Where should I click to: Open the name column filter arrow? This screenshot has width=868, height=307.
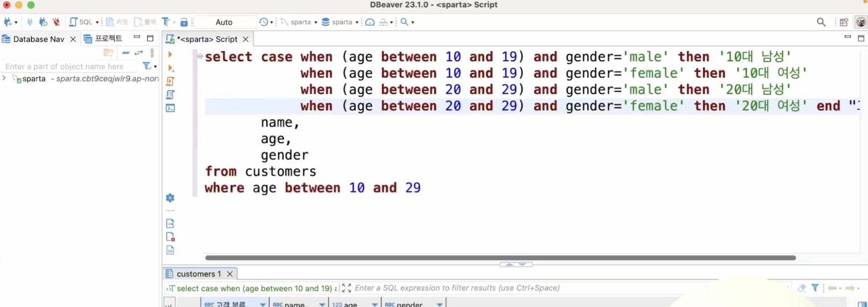[x=322, y=304]
